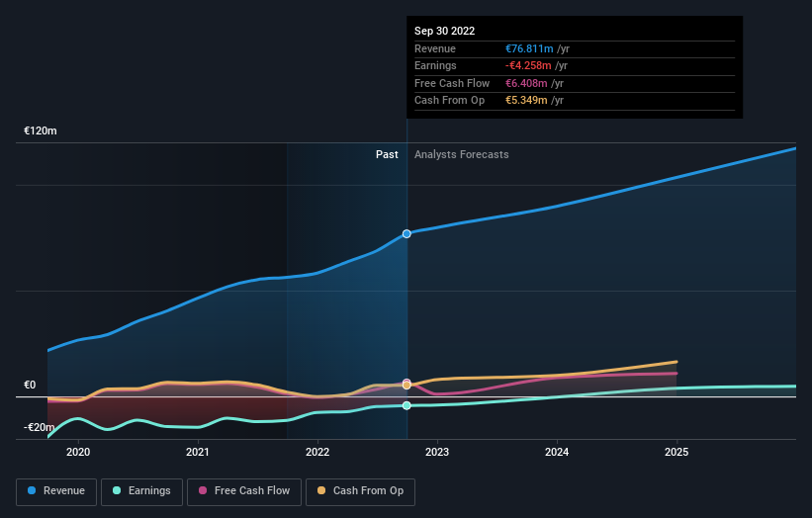Toggle the Earnings legend button
Viewport: 812px width, 518px height.
click(141, 491)
